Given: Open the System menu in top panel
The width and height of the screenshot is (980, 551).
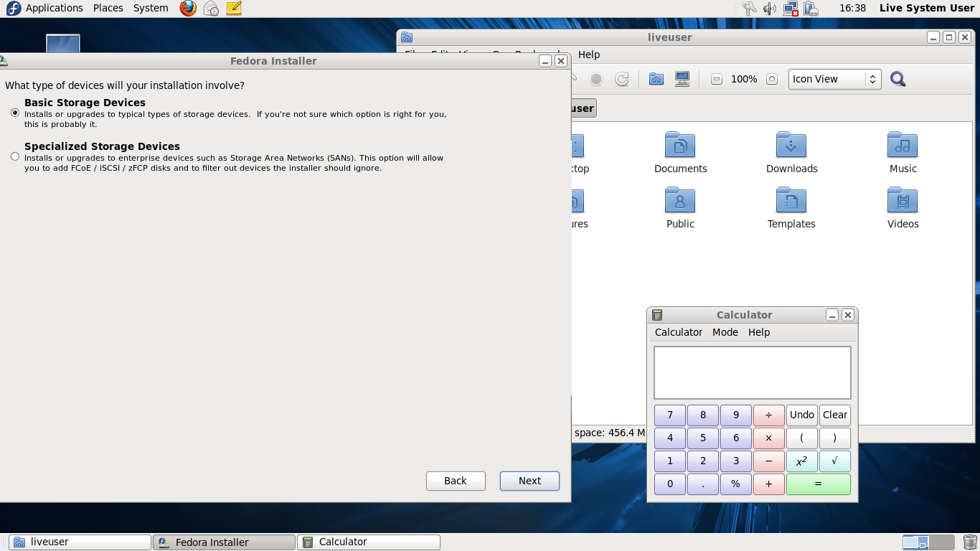Looking at the screenshot, I should click(151, 8).
